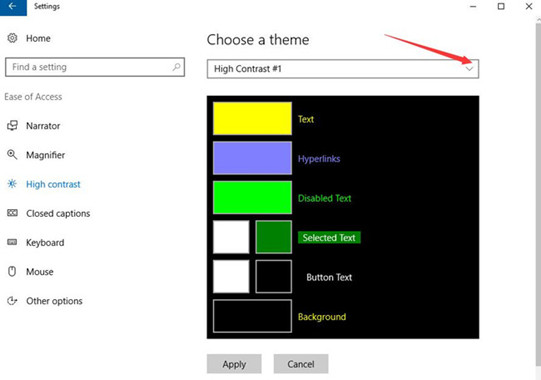
Task: Click the Find a setting search field
Action: pyautogui.click(x=95, y=67)
